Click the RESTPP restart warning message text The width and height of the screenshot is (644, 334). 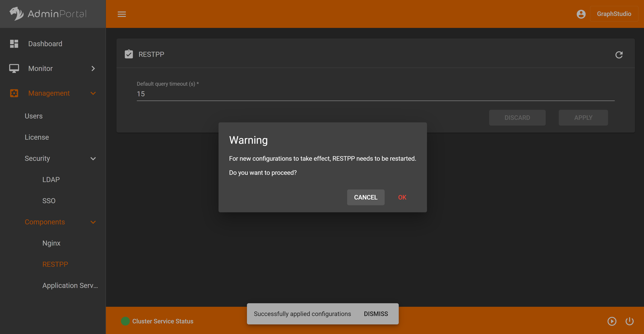(322, 159)
